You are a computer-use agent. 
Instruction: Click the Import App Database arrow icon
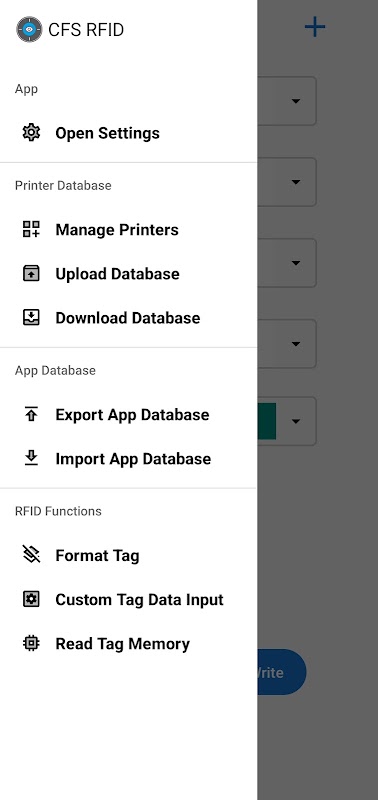pyautogui.click(x=31, y=458)
